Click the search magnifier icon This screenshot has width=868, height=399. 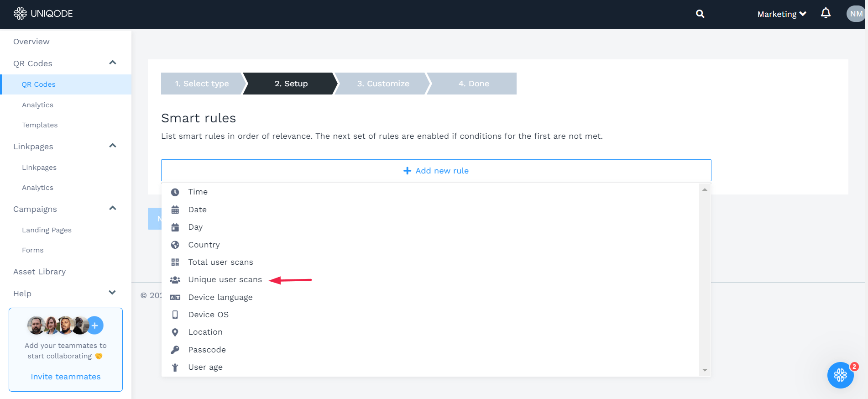700,14
